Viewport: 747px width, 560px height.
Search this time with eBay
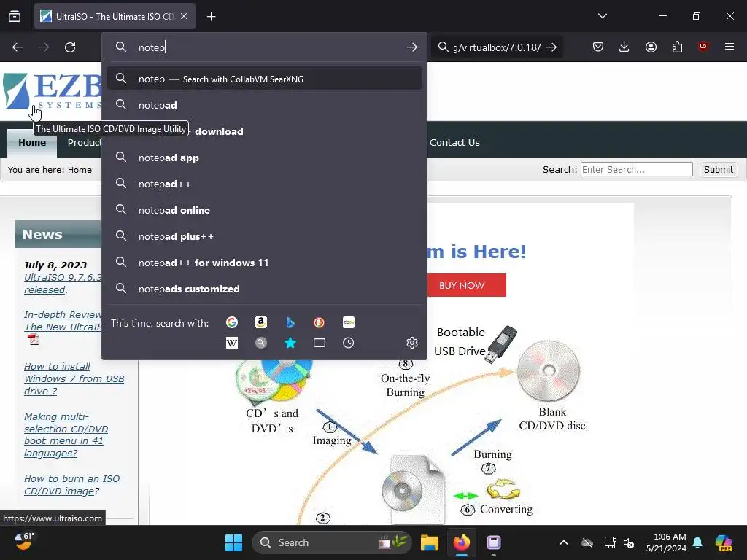coord(348,322)
